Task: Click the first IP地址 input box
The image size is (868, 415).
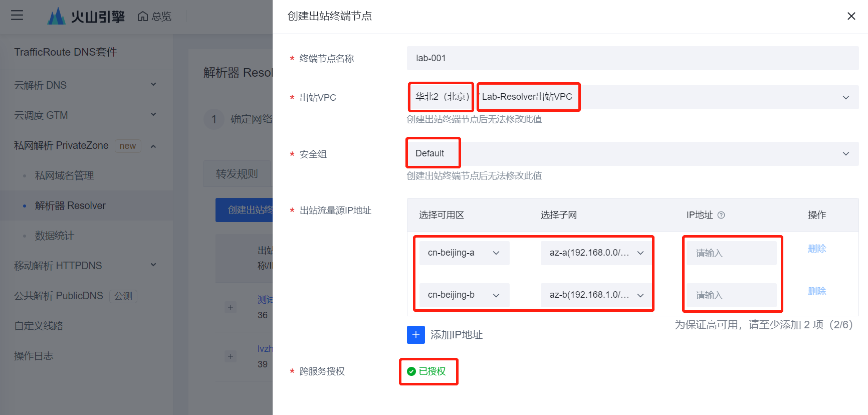Action: [731, 253]
